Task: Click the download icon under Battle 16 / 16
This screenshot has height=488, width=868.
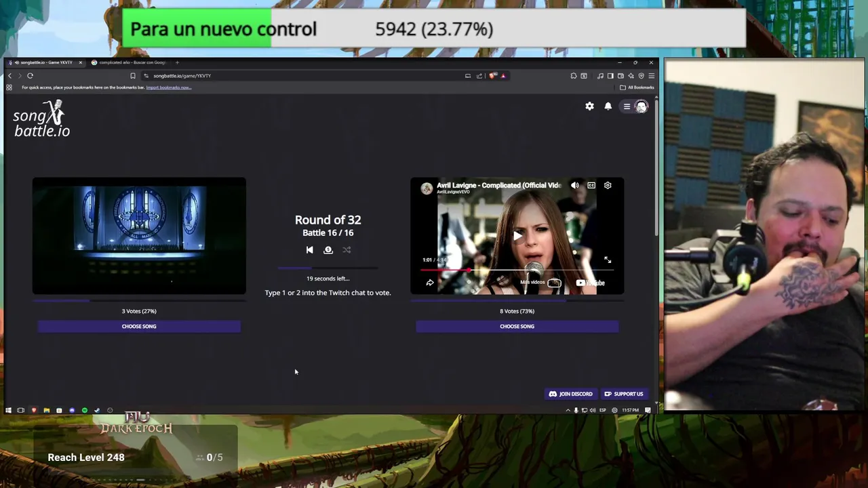Action: tap(328, 249)
